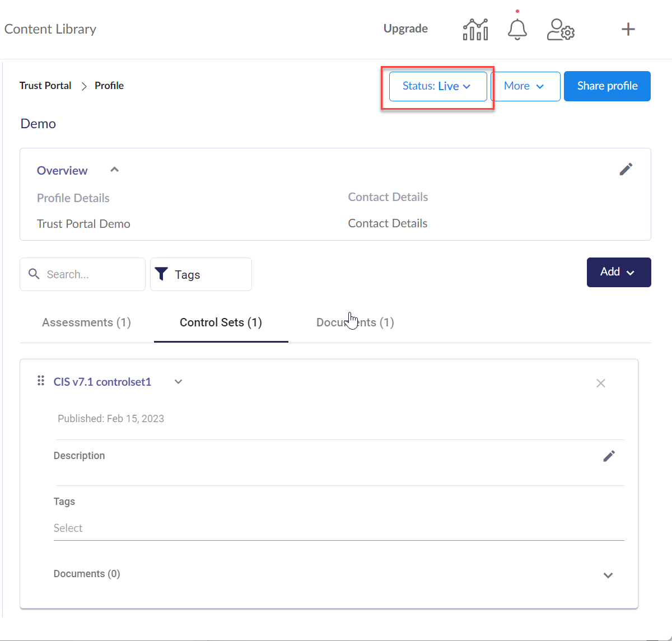This screenshot has height=641, width=672.
Task: Go to Trust Portal breadcrumb link
Action: pyautogui.click(x=45, y=86)
